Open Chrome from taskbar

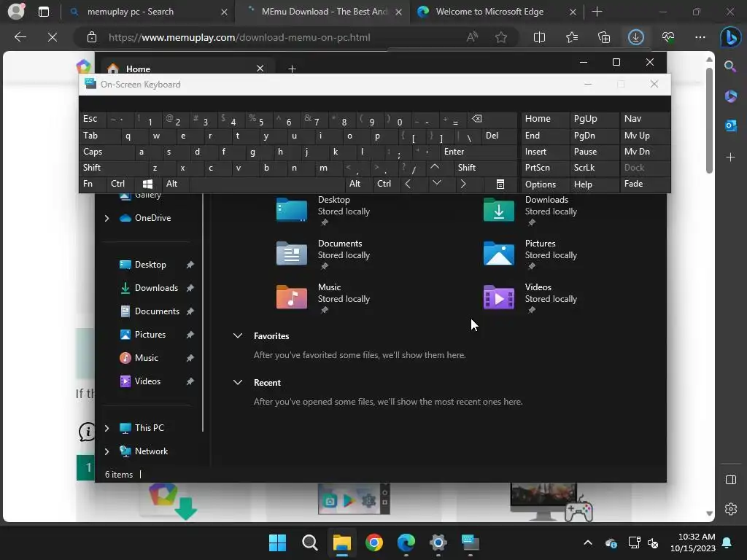point(374,542)
